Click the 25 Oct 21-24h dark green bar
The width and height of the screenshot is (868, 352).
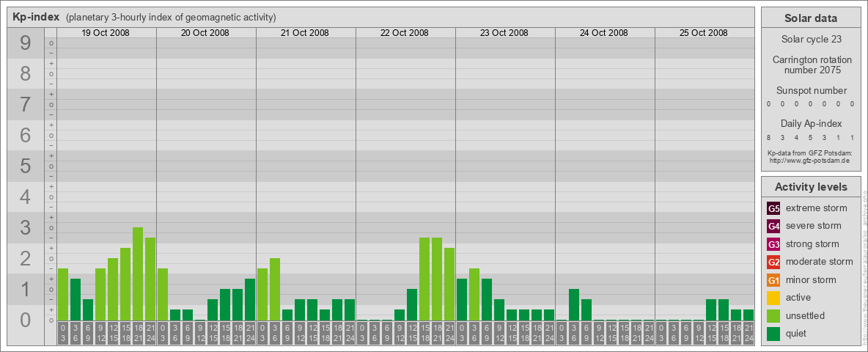pyautogui.click(x=748, y=315)
